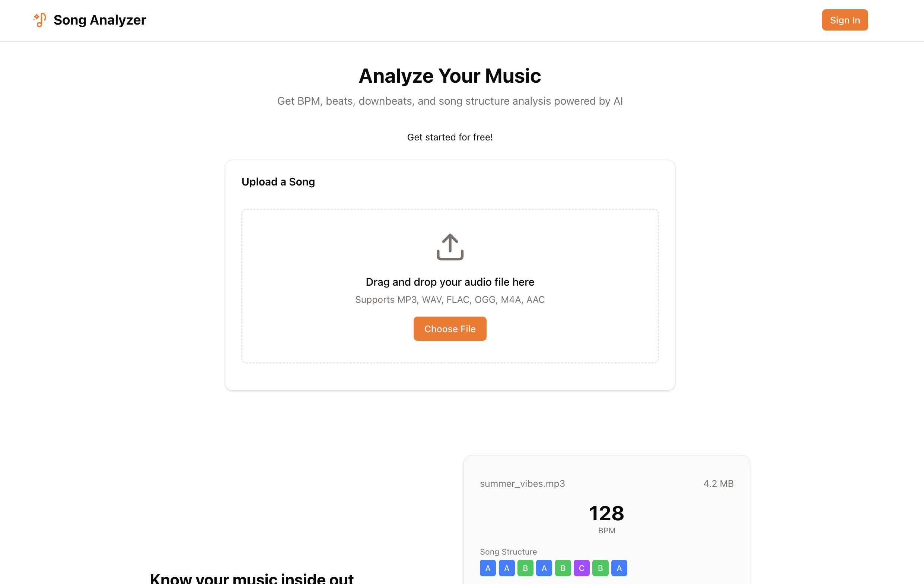924x584 pixels.
Task: Click the summer_vibes.mp3 file name
Action: 523,484
